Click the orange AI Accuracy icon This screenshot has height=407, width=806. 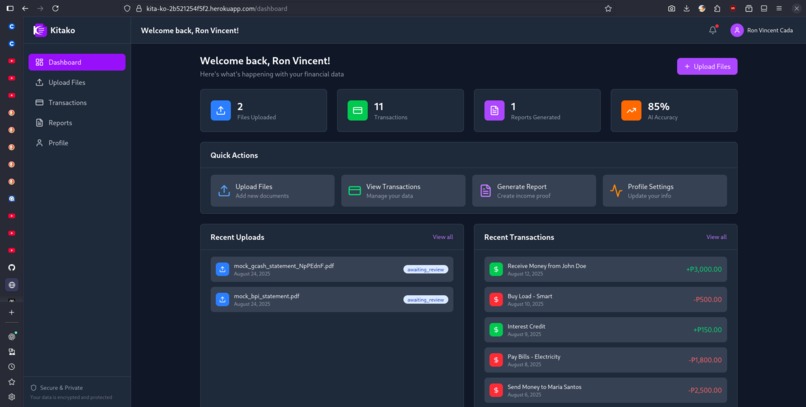click(x=631, y=110)
